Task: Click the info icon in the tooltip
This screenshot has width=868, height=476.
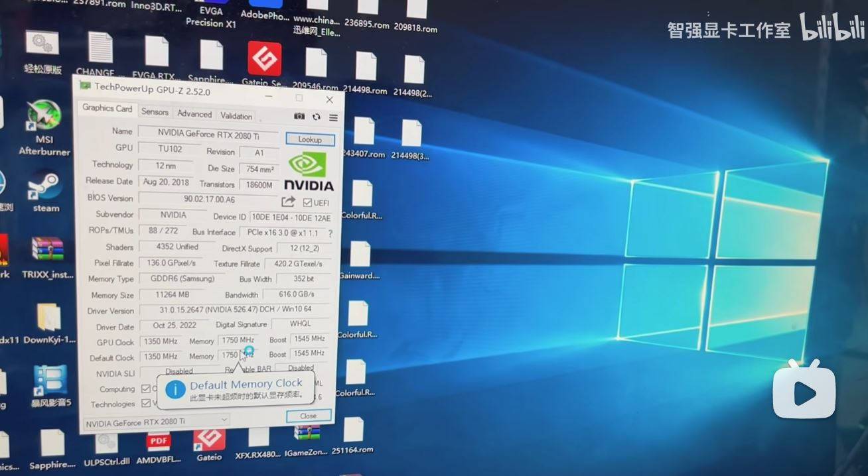Action: click(175, 389)
